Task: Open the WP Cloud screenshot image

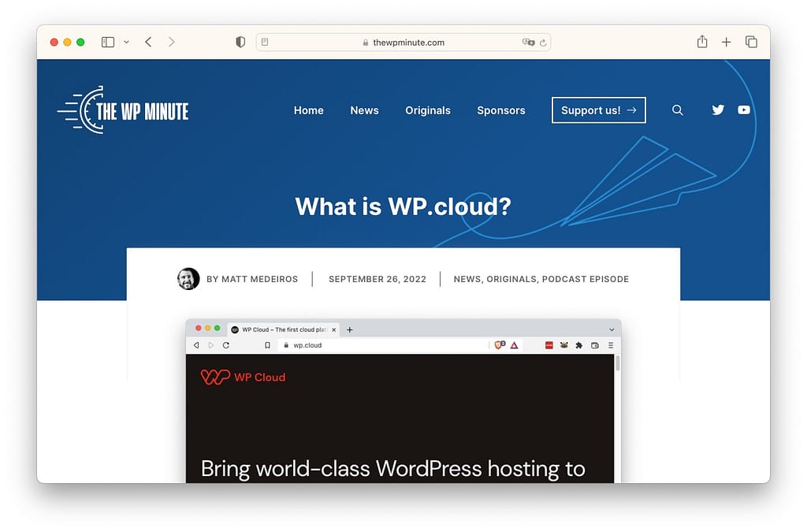Action: [403, 401]
